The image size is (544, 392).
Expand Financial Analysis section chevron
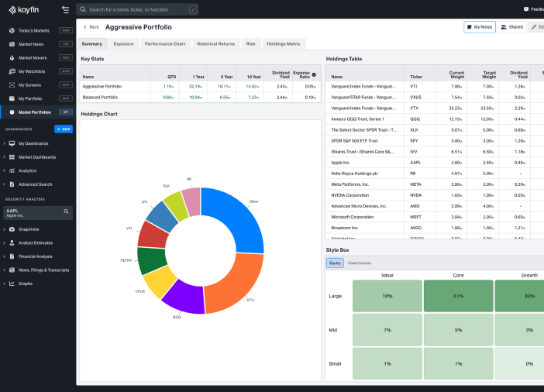4,256
